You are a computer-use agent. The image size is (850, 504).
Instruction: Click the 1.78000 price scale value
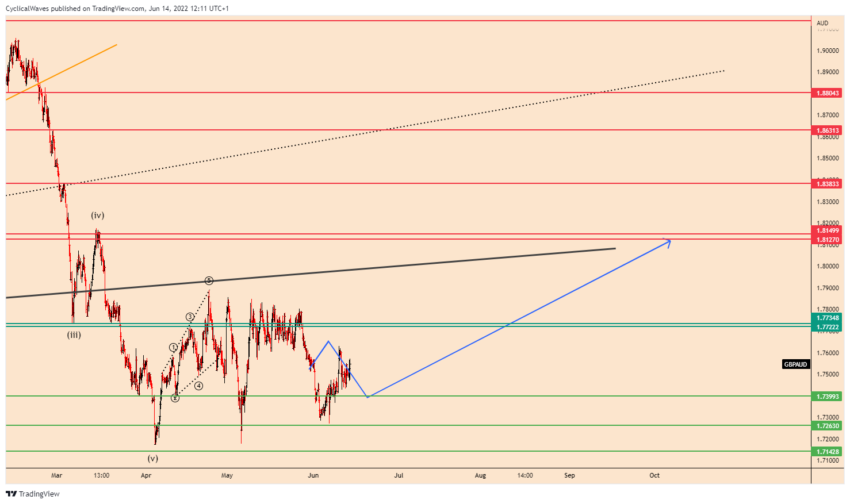point(828,310)
